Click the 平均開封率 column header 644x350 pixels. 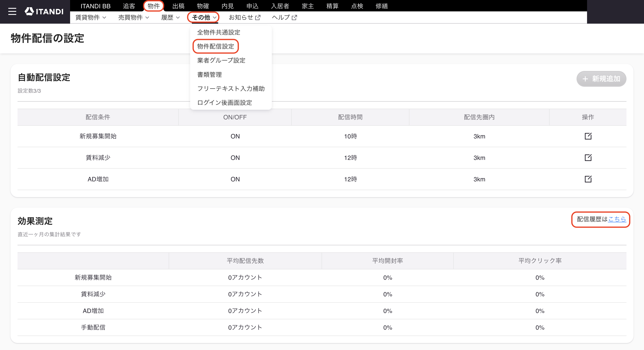tap(387, 261)
